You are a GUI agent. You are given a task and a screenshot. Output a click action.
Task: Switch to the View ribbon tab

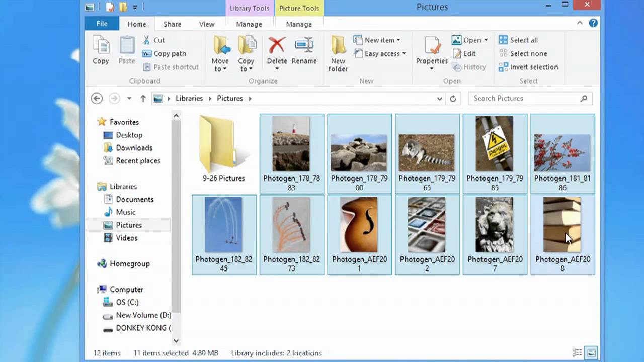tap(206, 24)
